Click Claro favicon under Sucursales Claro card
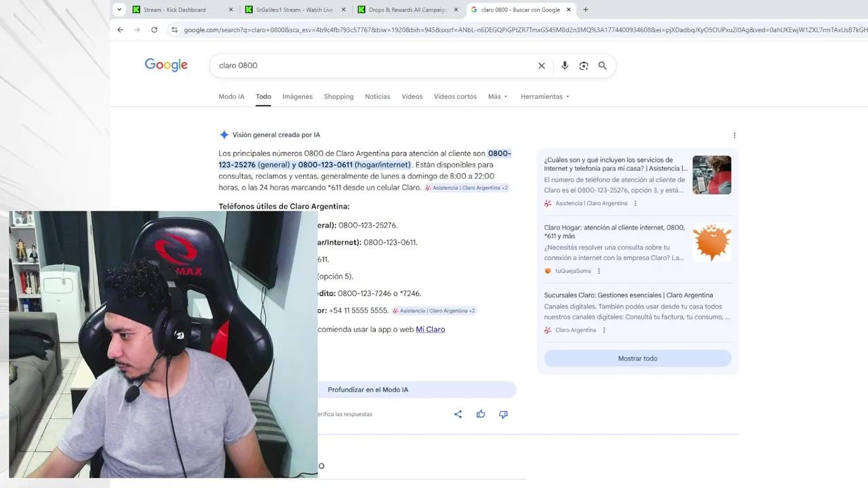This screenshot has height=488, width=868. (x=548, y=330)
